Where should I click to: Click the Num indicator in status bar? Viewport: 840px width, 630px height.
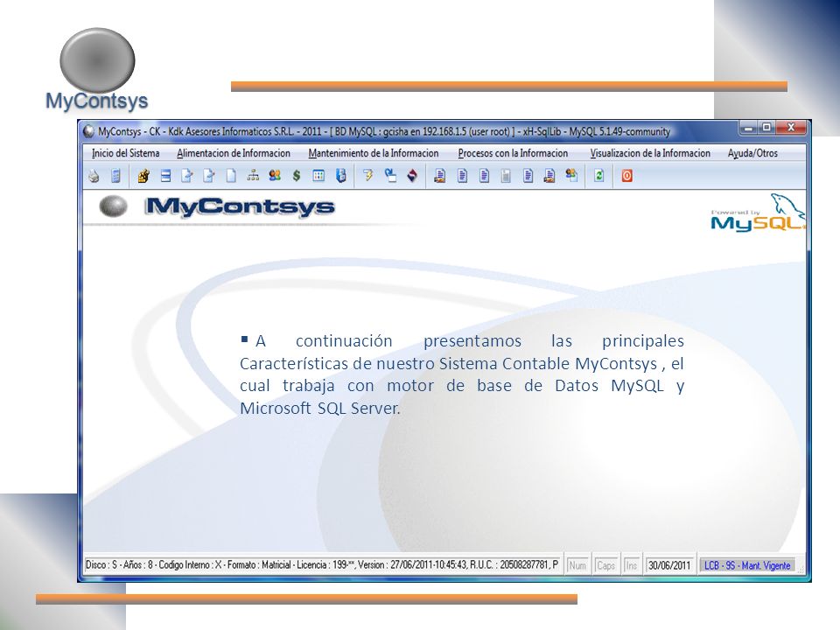tap(577, 565)
